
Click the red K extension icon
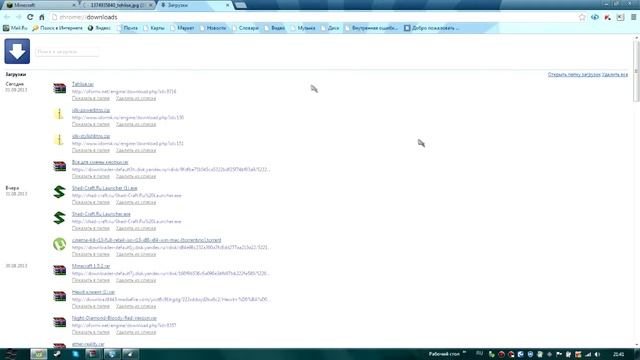pos(608,17)
